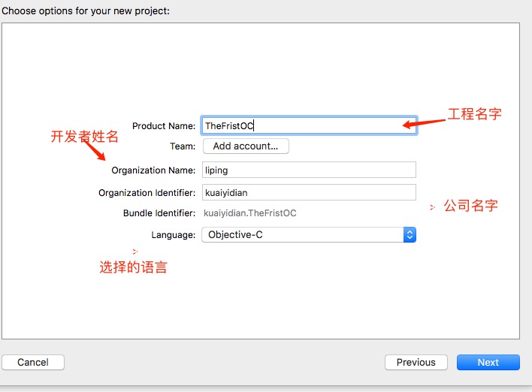Click the "Language:" label
Screen dimensions: 532x392
tap(173, 235)
